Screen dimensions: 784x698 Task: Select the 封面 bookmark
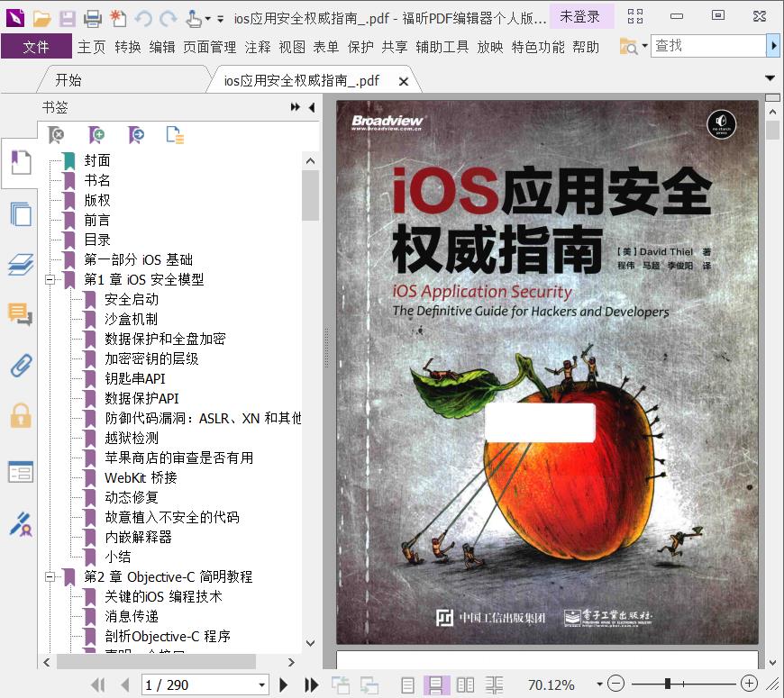pyautogui.click(x=97, y=160)
